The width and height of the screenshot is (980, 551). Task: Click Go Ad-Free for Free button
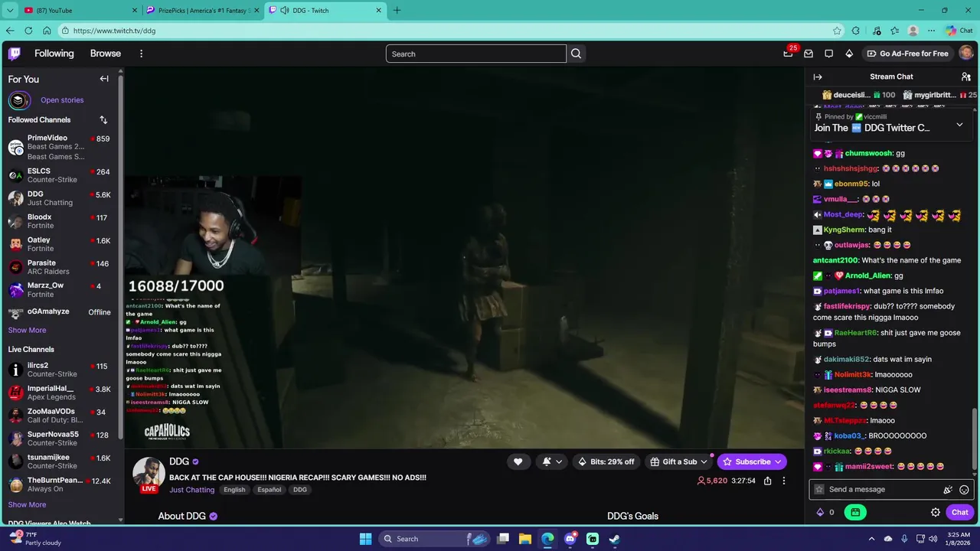coord(907,54)
